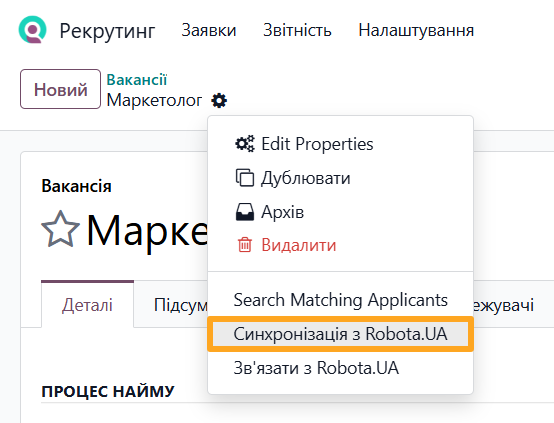Click the red trash icon for Видалити
The width and height of the screenshot is (554, 423).
pos(244,245)
